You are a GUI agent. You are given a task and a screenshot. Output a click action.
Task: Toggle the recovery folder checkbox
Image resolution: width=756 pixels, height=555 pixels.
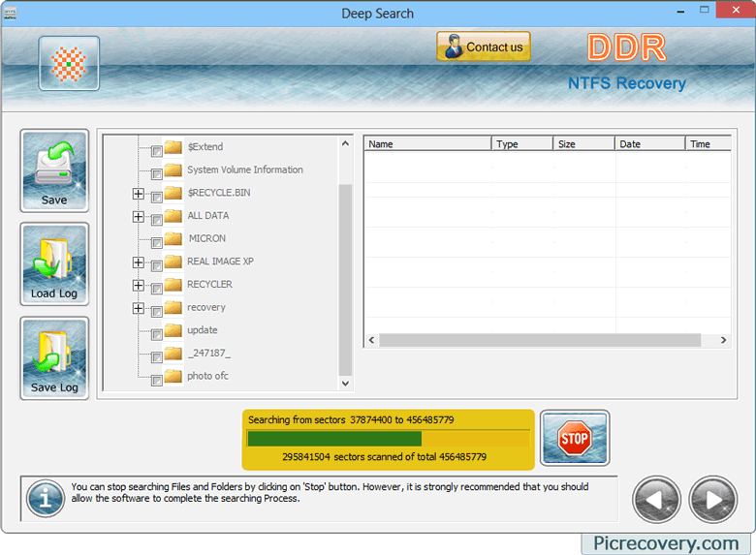(x=156, y=311)
